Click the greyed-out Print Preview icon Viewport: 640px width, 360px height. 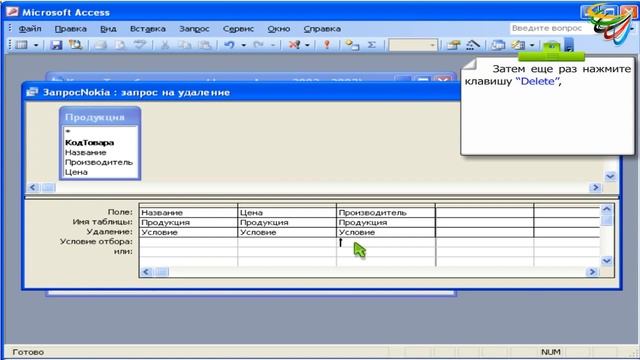pos(120,45)
